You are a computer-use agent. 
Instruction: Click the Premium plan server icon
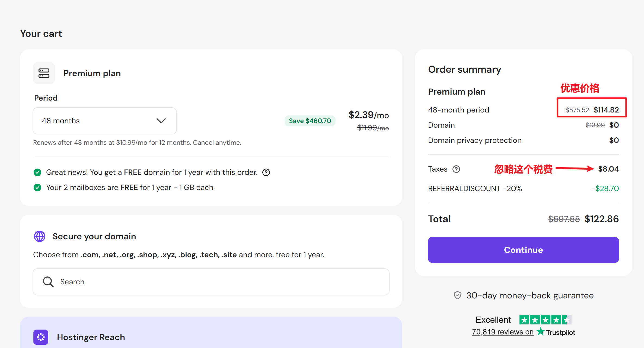pos(44,73)
